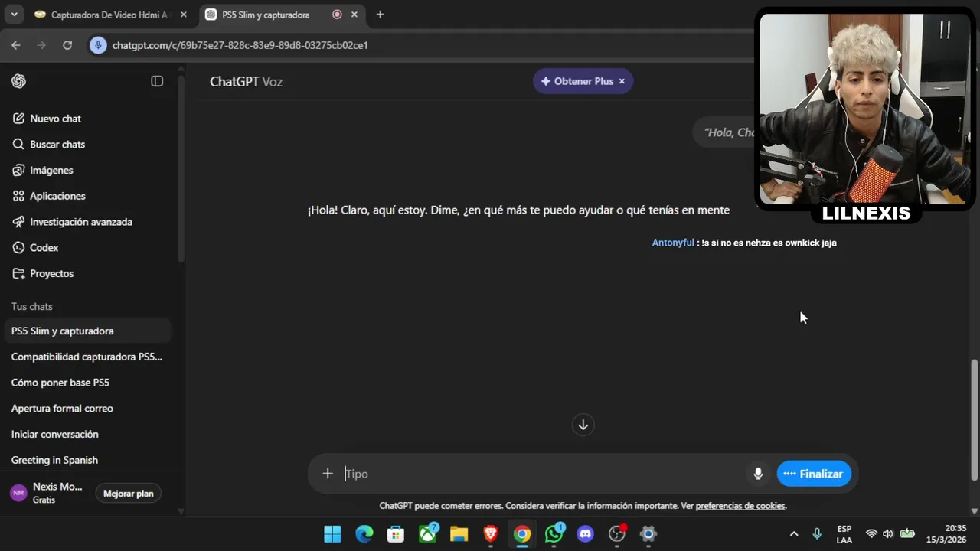
Task: Open the tab search dropdown arrow
Action: 14,15
